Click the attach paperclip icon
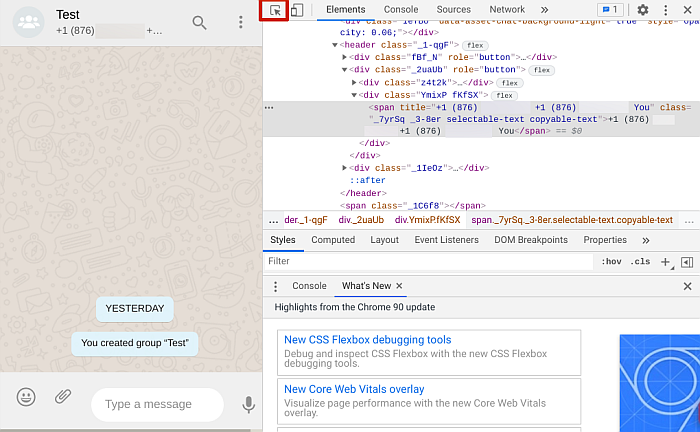This screenshot has width=700, height=432. (63, 396)
